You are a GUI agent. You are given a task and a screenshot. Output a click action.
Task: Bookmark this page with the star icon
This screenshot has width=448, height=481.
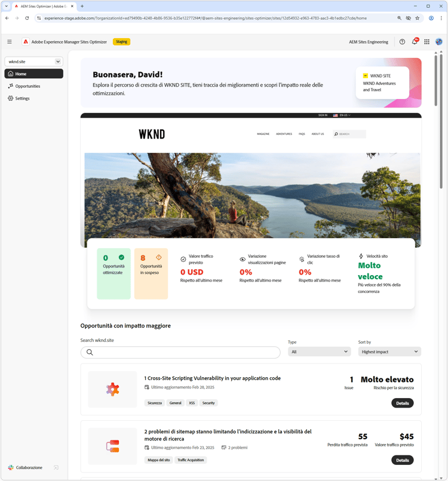(418, 18)
